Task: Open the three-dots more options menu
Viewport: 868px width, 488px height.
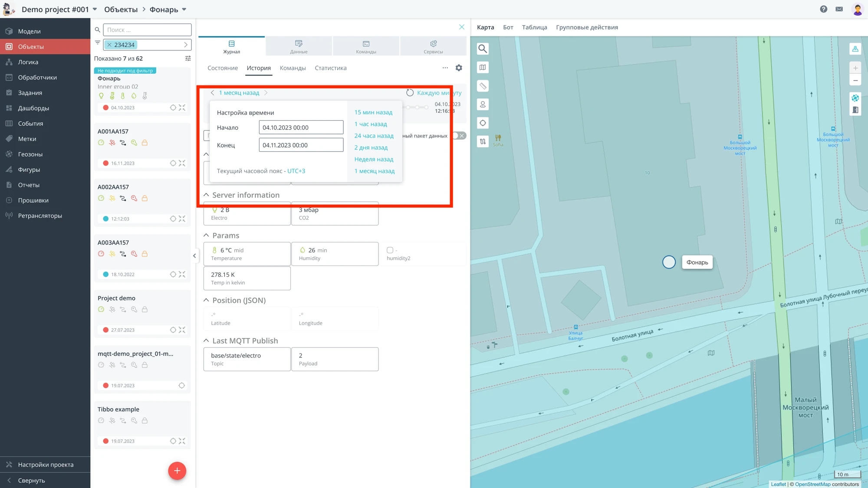Action: pyautogui.click(x=445, y=68)
